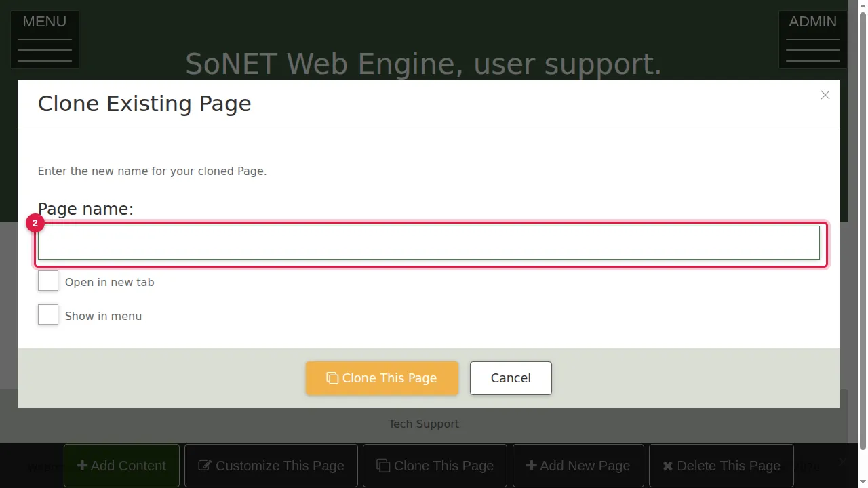Dismiss the bottom admin toolbar with X
The height and width of the screenshot is (488, 868).
point(842,461)
